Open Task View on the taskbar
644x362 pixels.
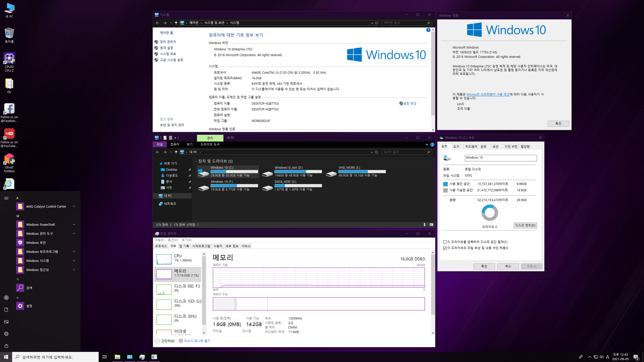coord(105,357)
